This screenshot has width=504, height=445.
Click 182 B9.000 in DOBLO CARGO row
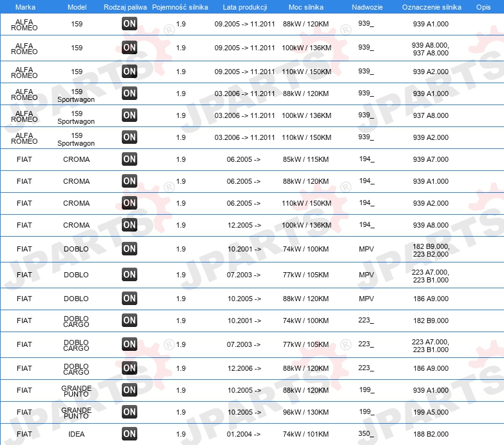pyautogui.click(x=431, y=321)
